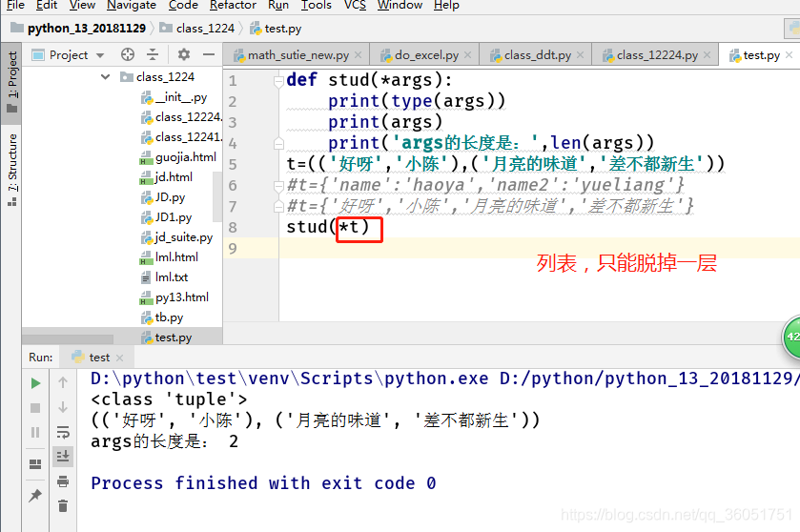Screen dimensions: 800x532
Task: Select lml.txt in project tree
Action: point(164,277)
